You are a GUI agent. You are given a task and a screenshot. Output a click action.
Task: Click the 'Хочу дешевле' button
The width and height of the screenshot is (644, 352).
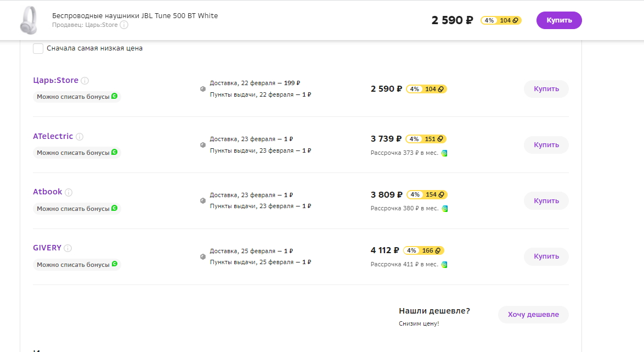533,315
